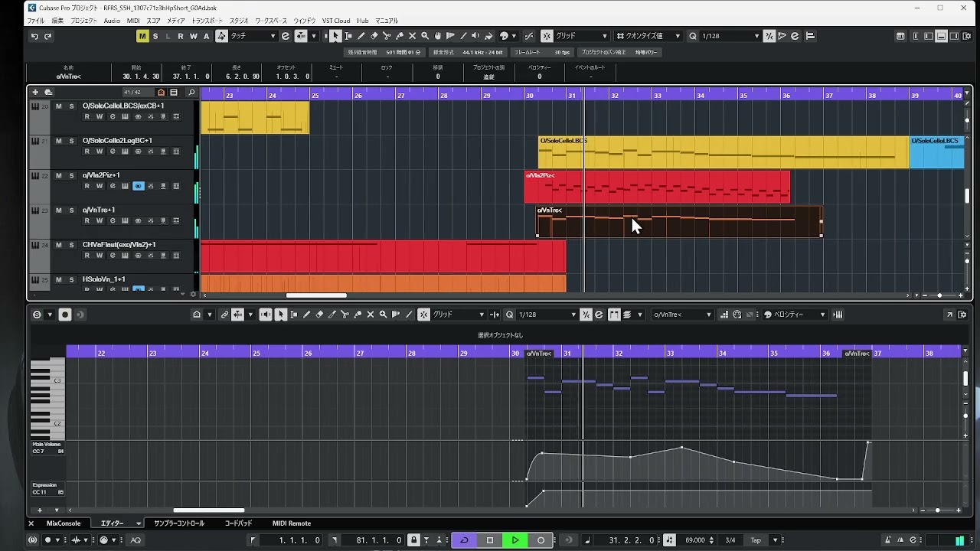
Task: Click the Record button in transport
Action: [x=541, y=540]
